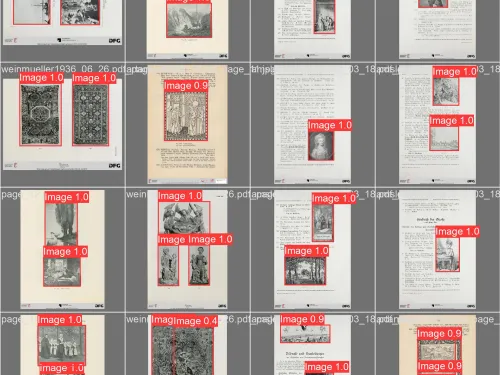
Task: Select the wide panoramic landscape labeled Image 0.9
Action: point(305,334)
